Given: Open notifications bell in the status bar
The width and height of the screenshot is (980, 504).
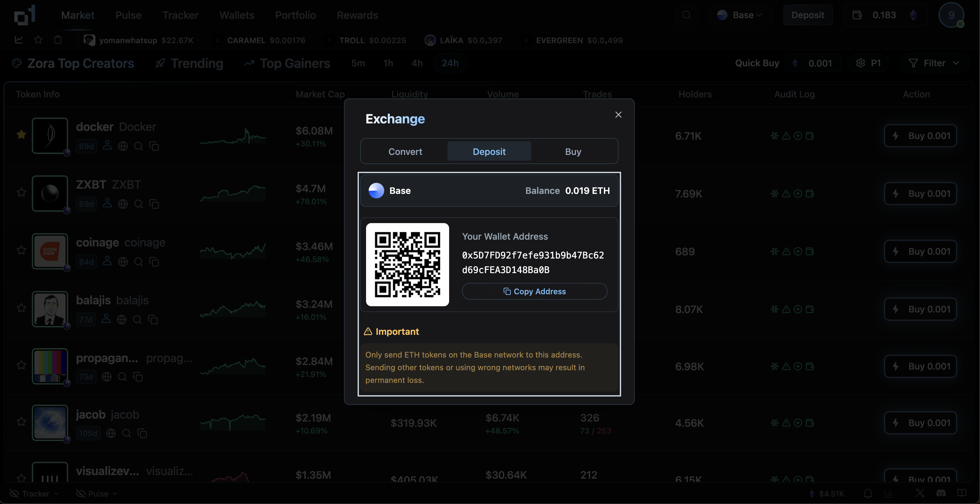Looking at the screenshot, I should 868,493.
